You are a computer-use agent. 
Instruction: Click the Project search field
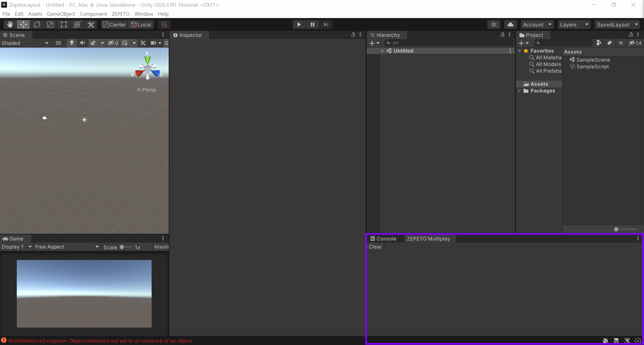563,43
